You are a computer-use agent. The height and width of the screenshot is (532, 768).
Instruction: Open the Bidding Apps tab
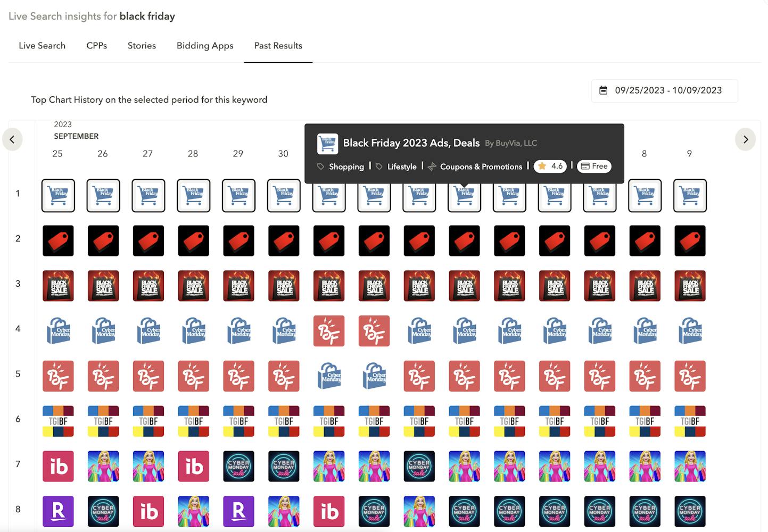pos(205,46)
